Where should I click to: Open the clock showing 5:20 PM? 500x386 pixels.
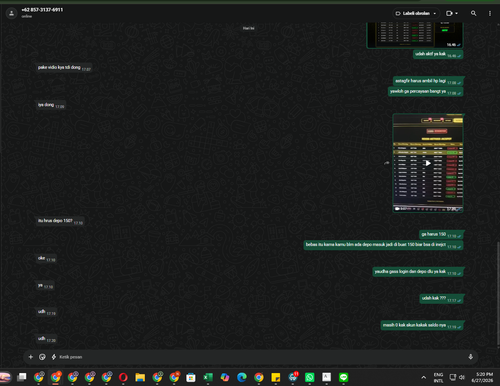click(482, 377)
